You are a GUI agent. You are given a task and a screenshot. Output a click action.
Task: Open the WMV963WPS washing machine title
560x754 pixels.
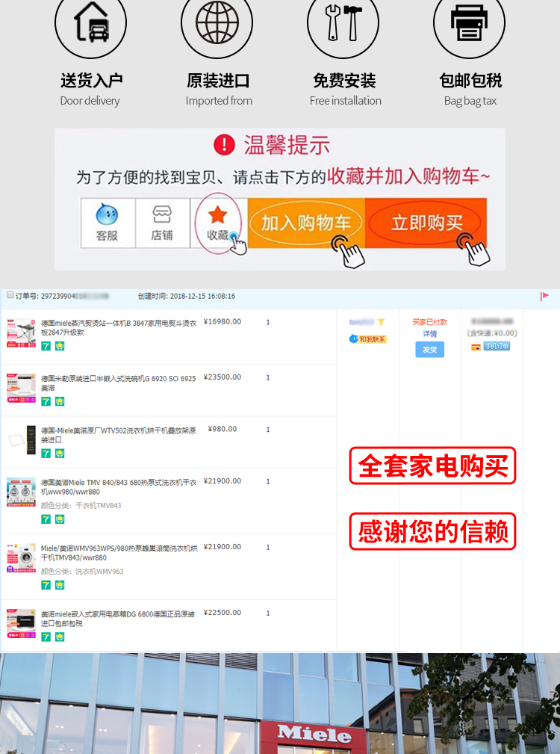click(119, 552)
